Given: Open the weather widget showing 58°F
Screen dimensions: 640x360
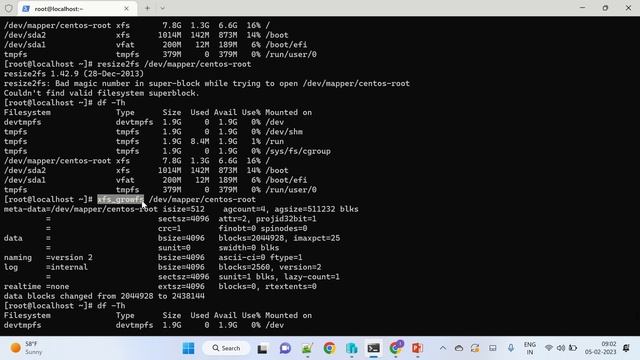Looking at the screenshot, I should [x=27, y=348].
